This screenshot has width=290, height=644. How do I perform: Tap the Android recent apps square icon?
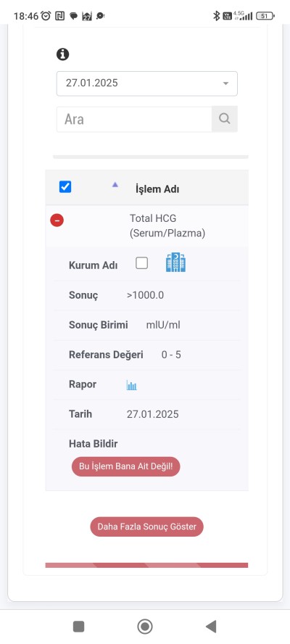[78, 627]
